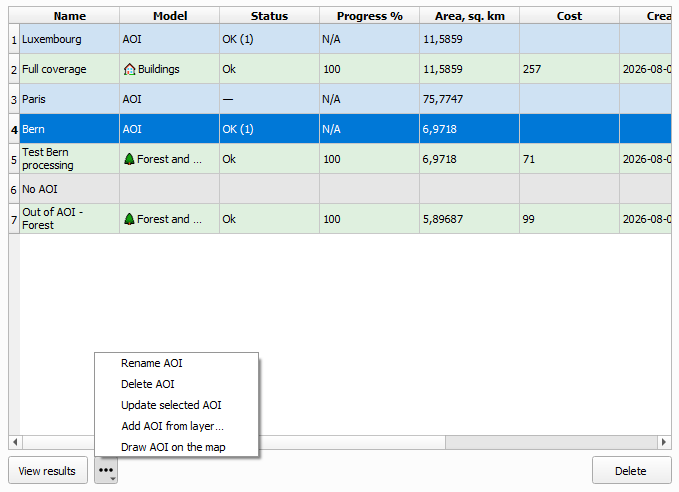
Task: Open the three-dots options dropdown button
Action: click(x=106, y=471)
